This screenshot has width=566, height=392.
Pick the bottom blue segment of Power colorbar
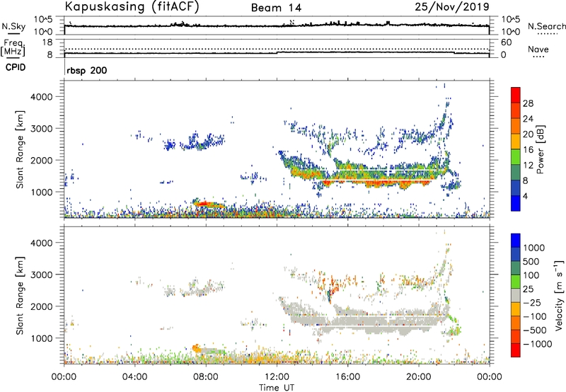(x=516, y=203)
